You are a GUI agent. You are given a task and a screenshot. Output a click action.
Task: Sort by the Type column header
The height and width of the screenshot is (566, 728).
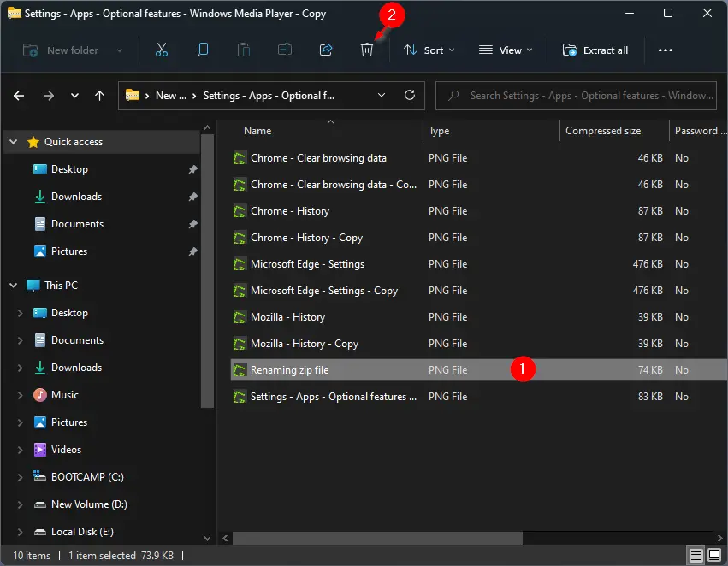click(x=439, y=131)
